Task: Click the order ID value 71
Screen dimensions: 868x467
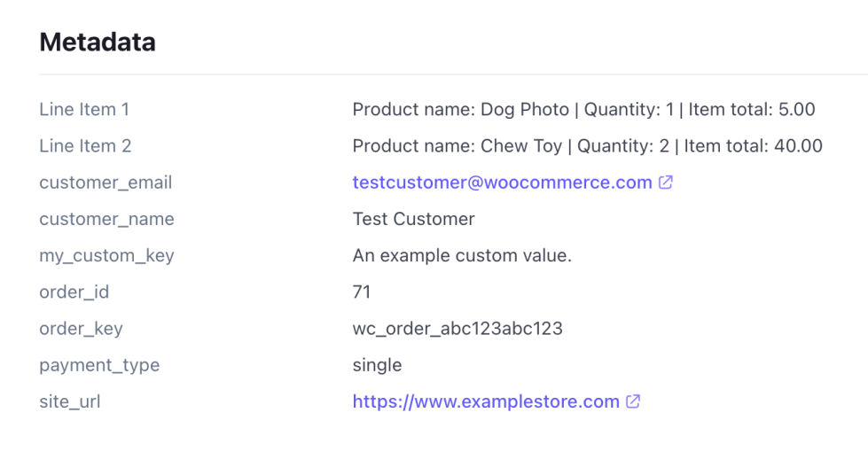Action: 362,292
